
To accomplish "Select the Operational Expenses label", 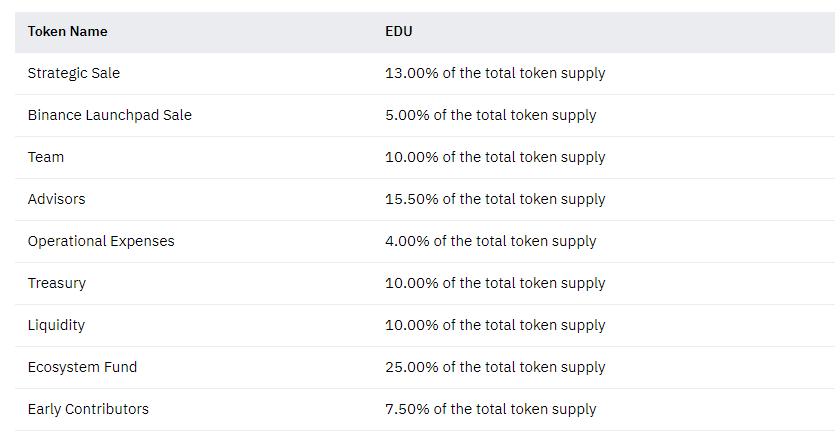I will (101, 241).
